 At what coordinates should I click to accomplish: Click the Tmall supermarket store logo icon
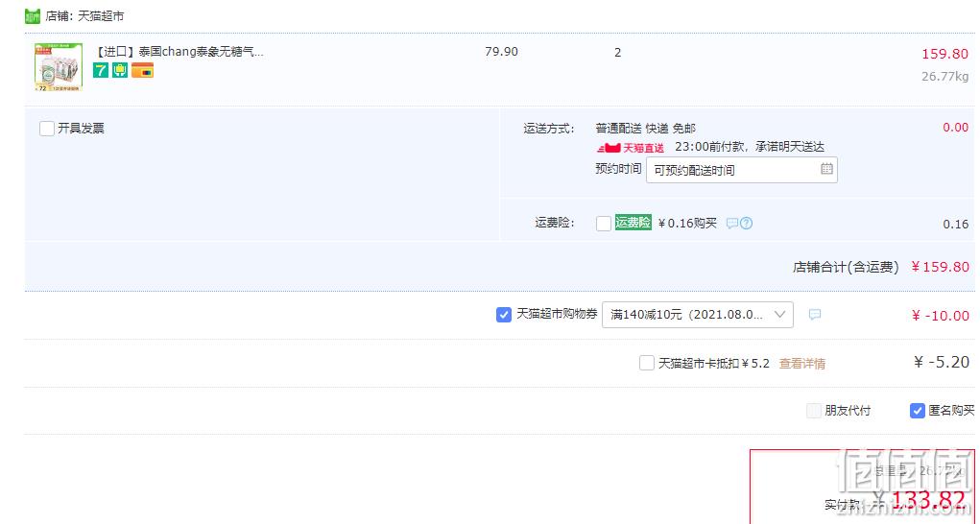(33, 16)
